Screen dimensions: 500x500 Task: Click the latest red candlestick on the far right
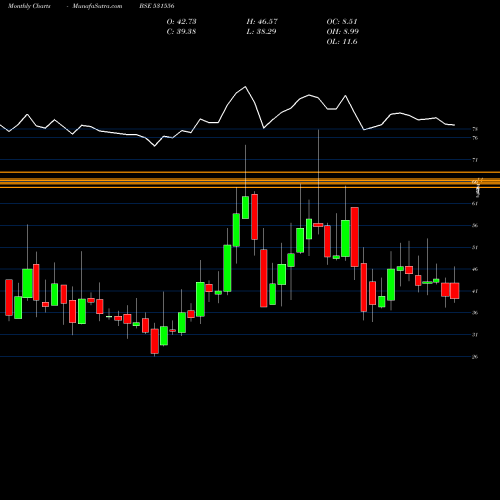tap(455, 291)
